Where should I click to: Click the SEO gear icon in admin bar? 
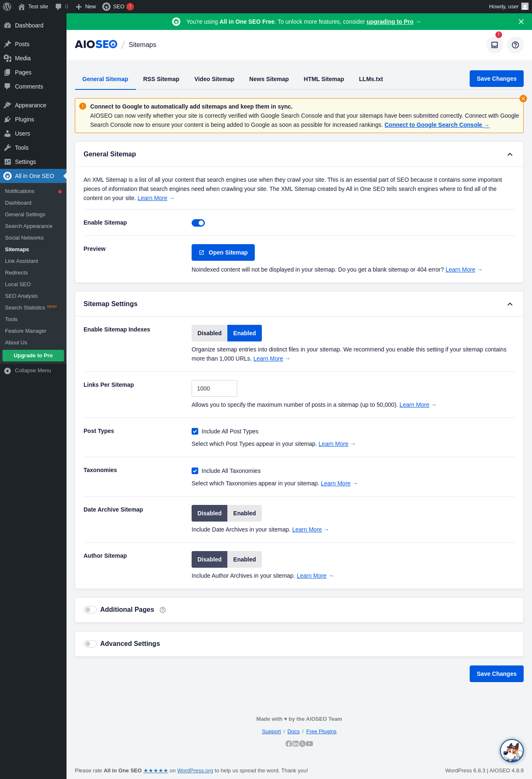point(106,7)
